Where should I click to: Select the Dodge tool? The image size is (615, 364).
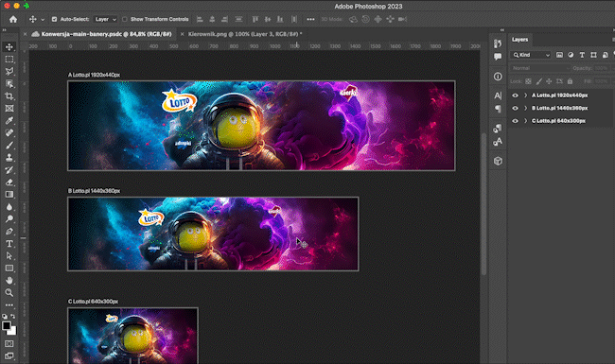click(9, 219)
